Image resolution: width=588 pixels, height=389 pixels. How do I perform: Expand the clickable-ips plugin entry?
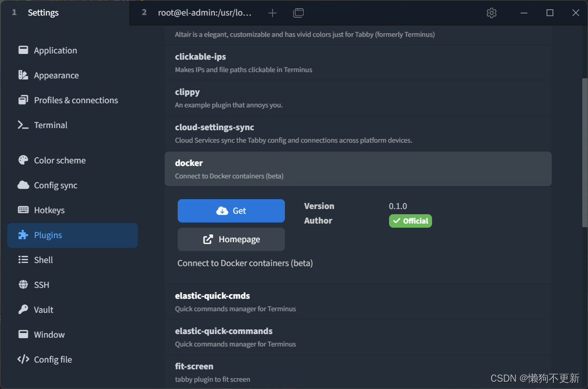coord(358,63)
